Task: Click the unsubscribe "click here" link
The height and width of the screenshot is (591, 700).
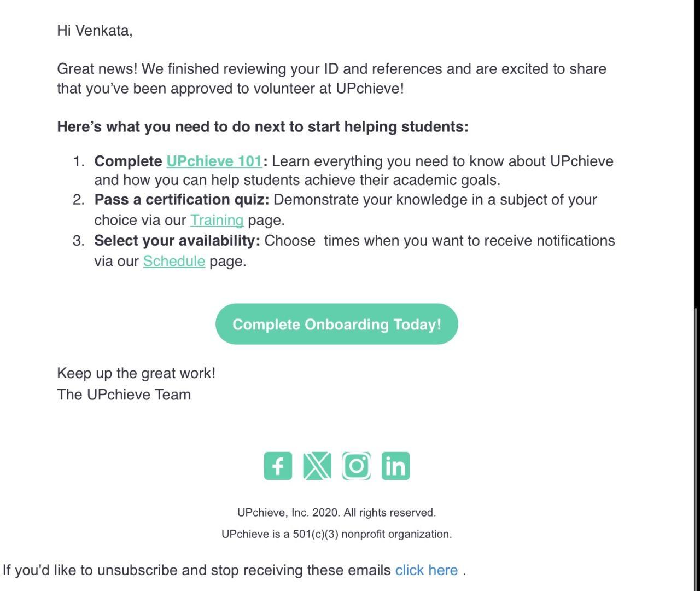Action: [427, 570]
